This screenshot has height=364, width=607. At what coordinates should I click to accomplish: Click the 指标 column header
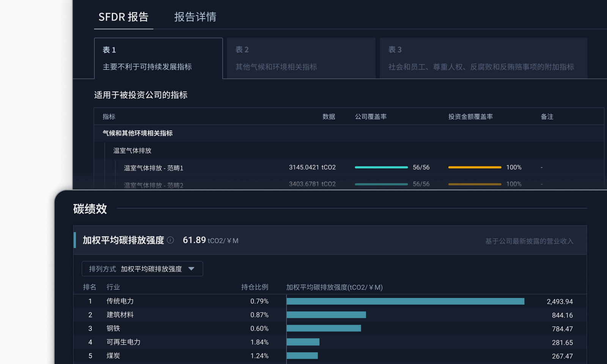[x=109, y=117]
